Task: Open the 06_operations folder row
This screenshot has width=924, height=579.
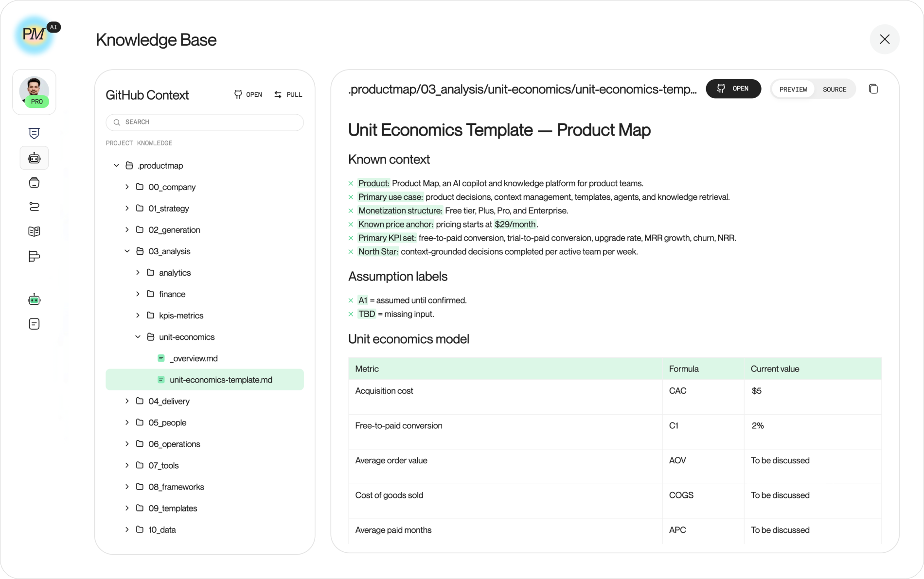Action: [205, 444]
